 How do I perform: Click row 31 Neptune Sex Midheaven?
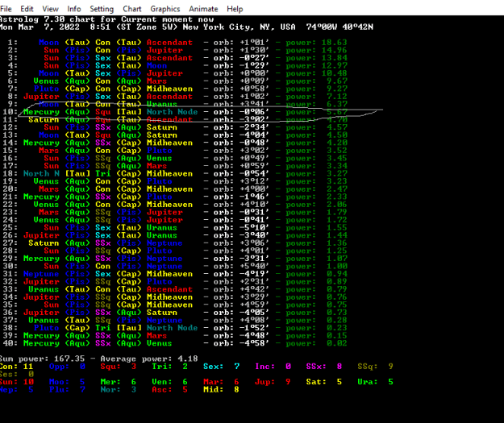coord(175,274)
